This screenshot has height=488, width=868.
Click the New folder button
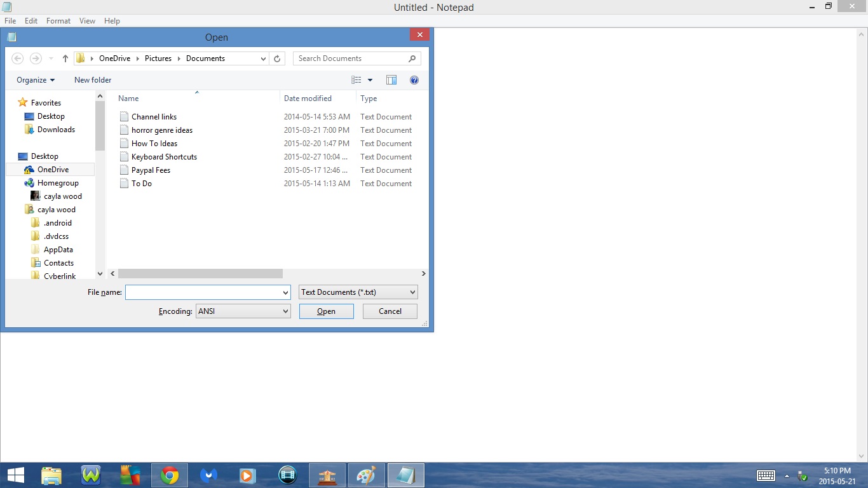(x=93, y=80)
